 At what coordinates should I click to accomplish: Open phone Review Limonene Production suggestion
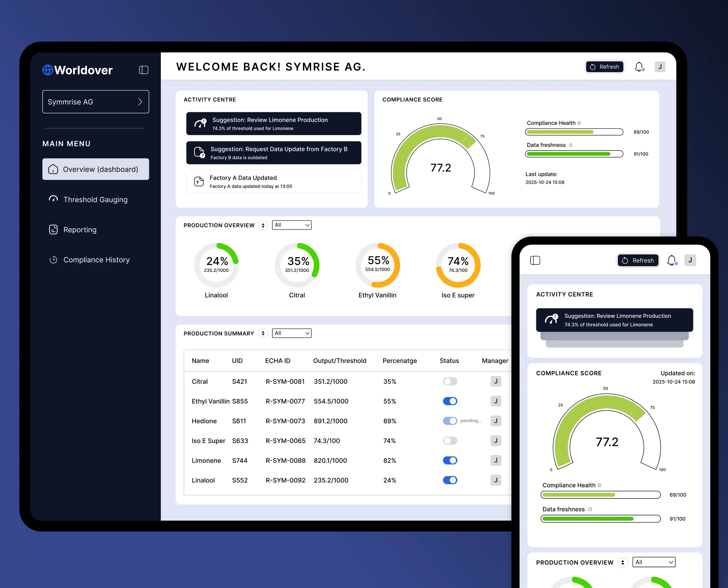614,320
